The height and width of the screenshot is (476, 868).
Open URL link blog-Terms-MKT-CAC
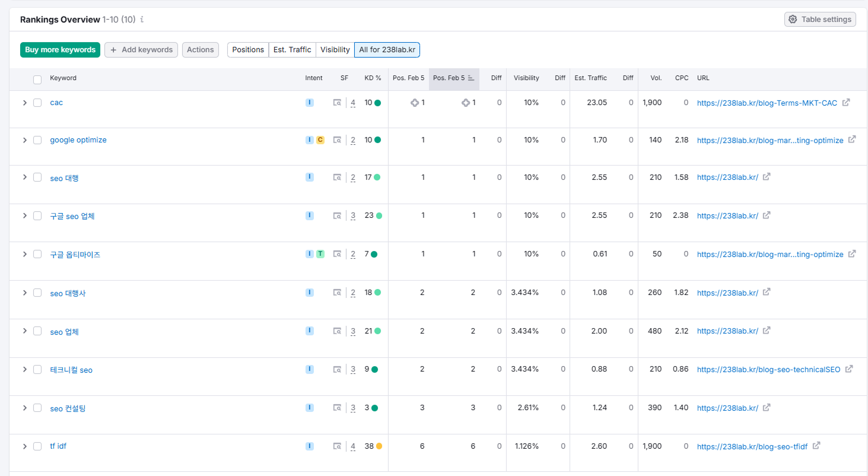[767, 103]
